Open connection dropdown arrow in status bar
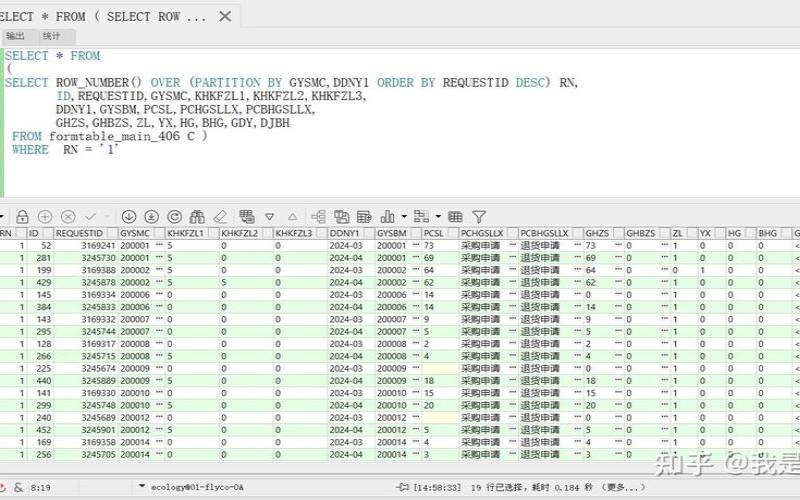 click(x=142, y=486)
